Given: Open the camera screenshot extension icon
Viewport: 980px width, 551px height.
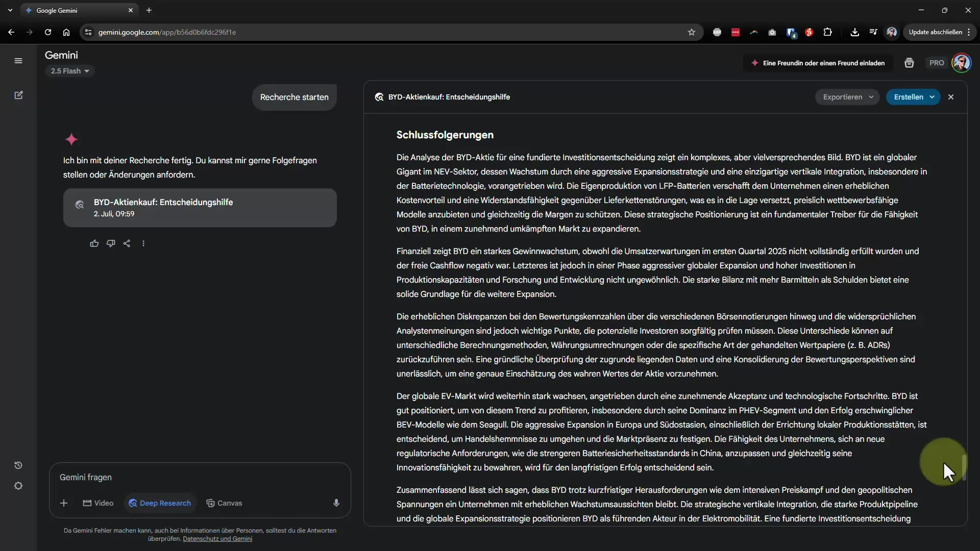Looking at the screenshot, I should point(772,32).
